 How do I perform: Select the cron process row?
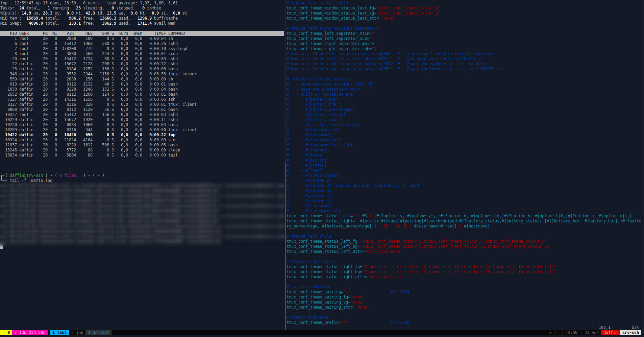(x=142, y=54)
